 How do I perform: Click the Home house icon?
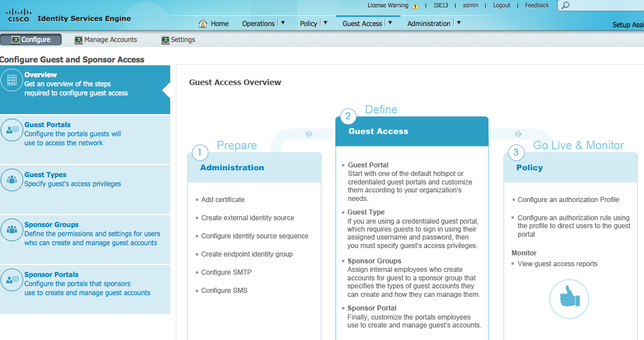[203, 23]
